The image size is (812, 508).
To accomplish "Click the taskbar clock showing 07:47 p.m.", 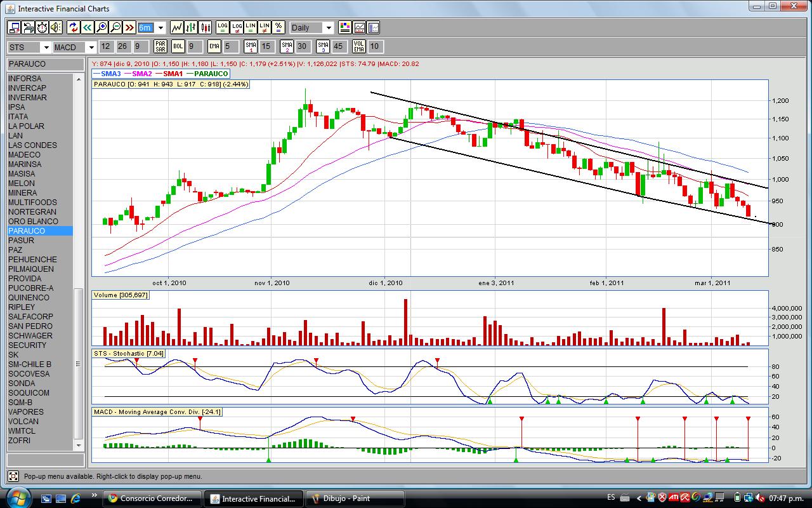I will (787, 498).
